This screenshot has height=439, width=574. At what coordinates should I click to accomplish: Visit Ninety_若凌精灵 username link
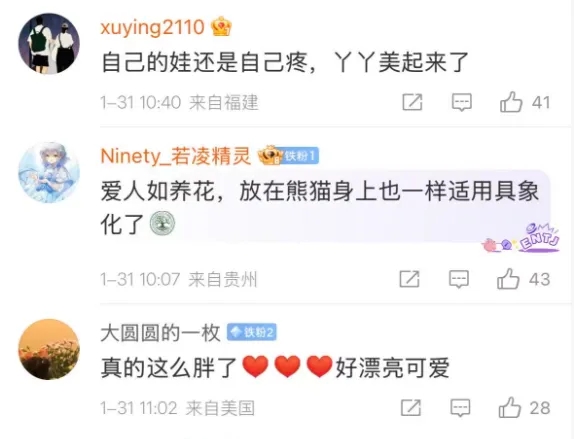tap(176, 156)
